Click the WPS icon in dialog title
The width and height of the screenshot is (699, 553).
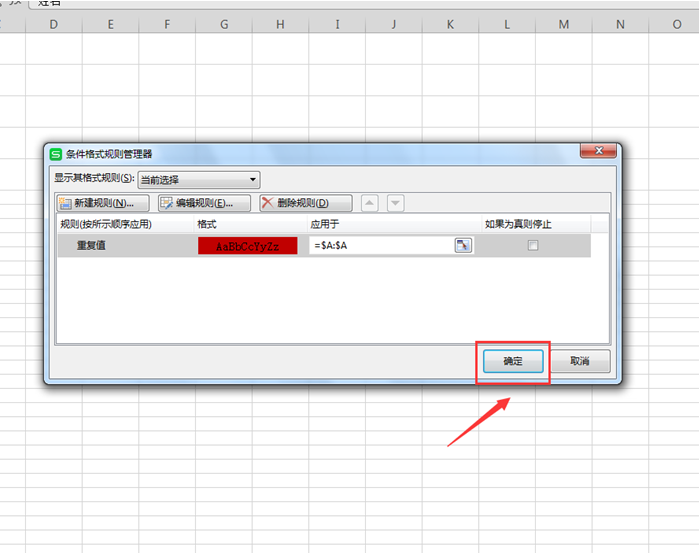point(56,154)
